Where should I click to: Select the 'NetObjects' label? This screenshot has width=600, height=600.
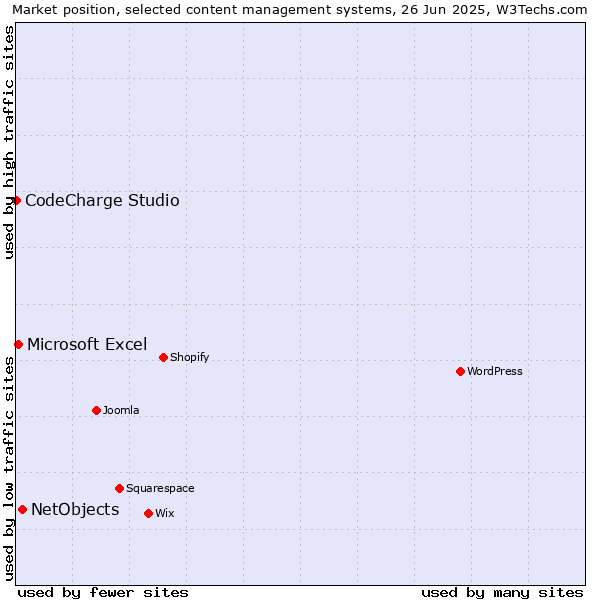[x=75, y=509]
